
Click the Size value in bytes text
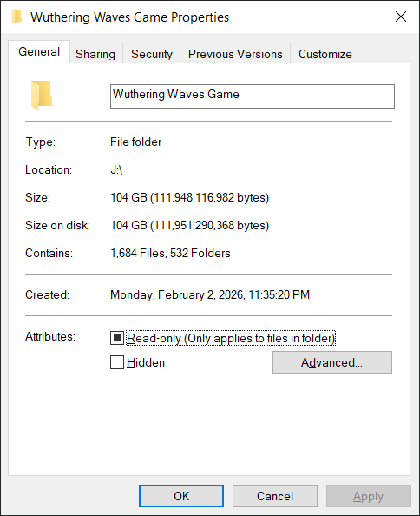point(190,197)
